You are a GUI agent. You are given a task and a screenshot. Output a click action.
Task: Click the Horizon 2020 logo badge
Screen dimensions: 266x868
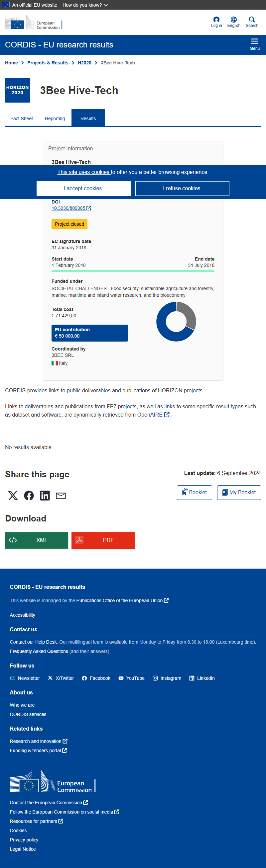(x=18, y=90)
